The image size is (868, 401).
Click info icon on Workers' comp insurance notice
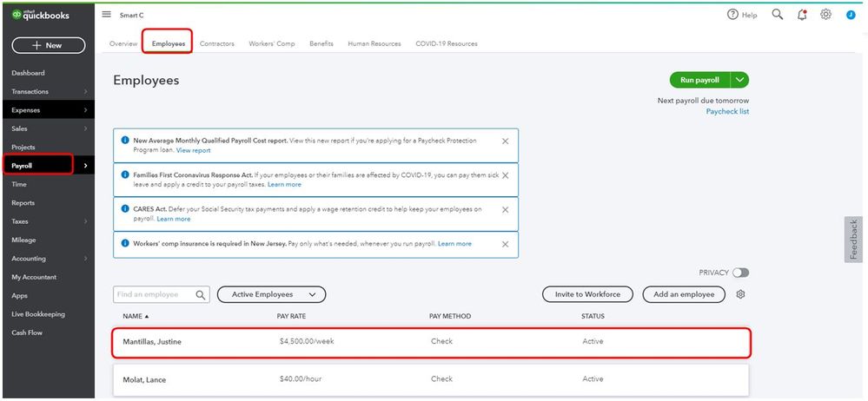tap(125, 243)
